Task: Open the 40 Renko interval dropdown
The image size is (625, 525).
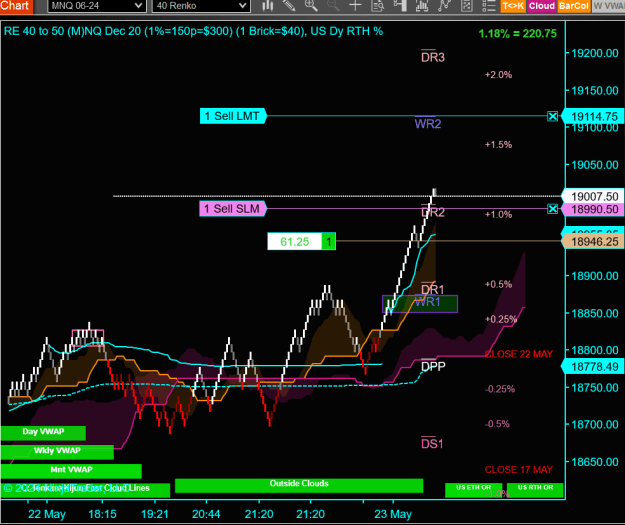Action: coord(201,6)
